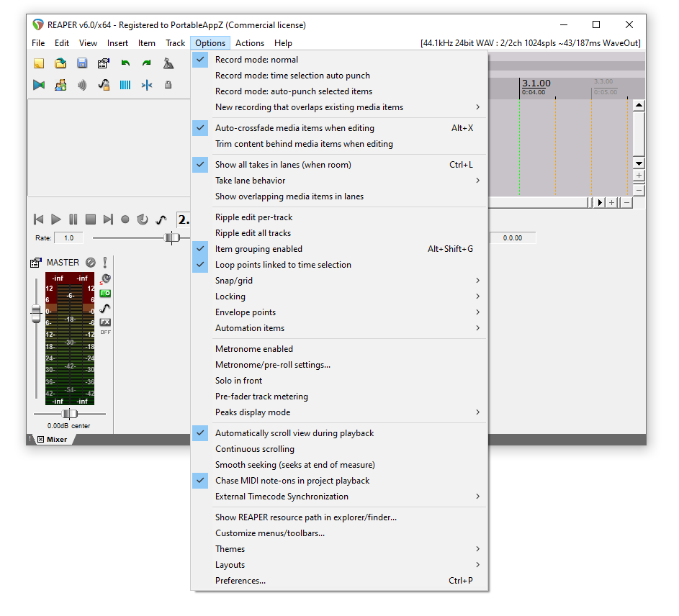Click Master track settings icon beside label
Viewport: 679px width, 616px height.
click(x=36, y=263)
